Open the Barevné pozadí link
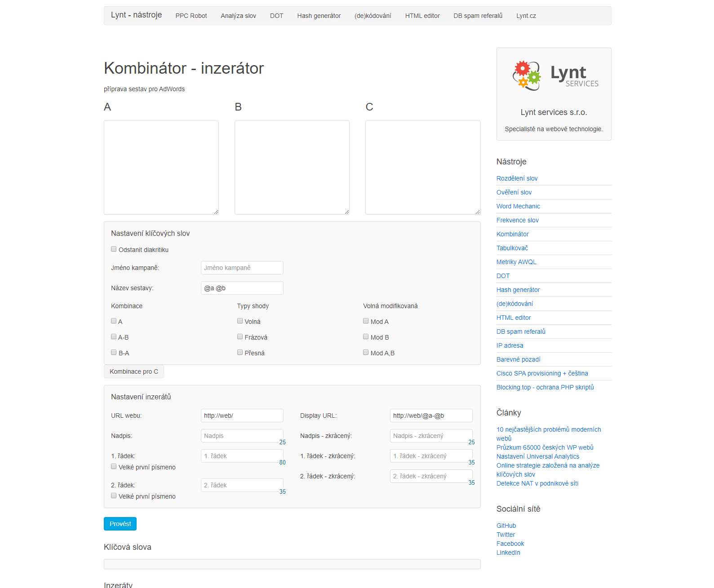This screenshot has height=588, width=714. [518, 359]
